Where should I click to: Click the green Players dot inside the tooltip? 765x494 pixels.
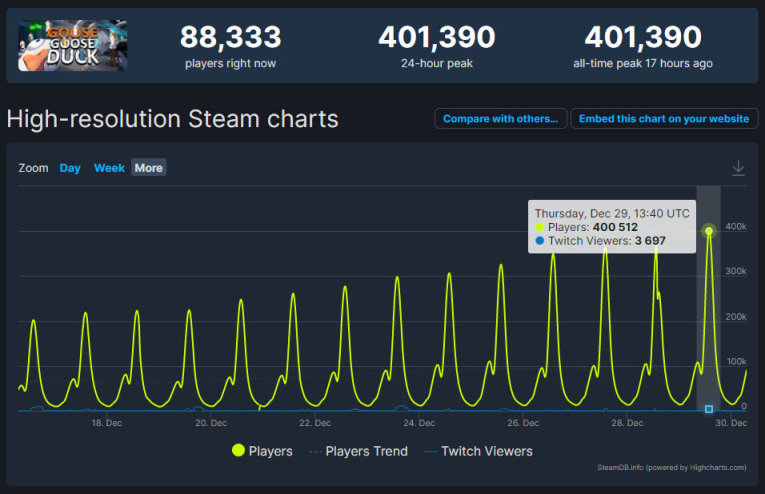[x=540, y=228]
